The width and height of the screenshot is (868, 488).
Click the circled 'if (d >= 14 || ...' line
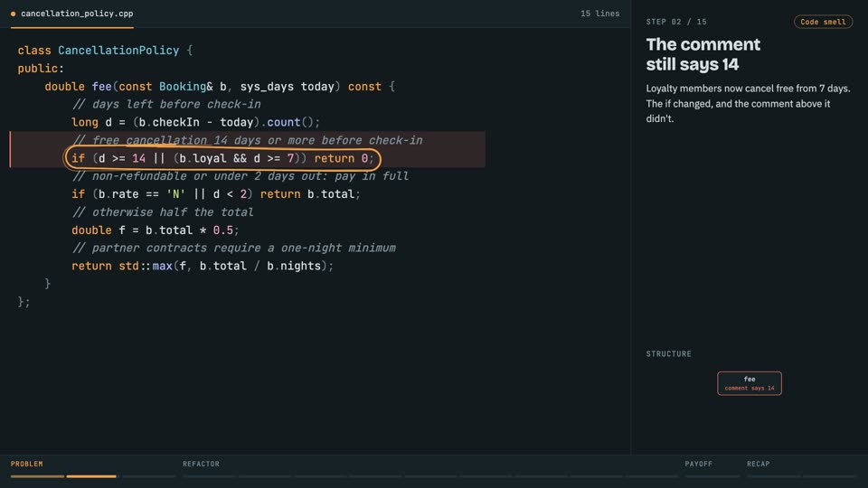point(222,158)
